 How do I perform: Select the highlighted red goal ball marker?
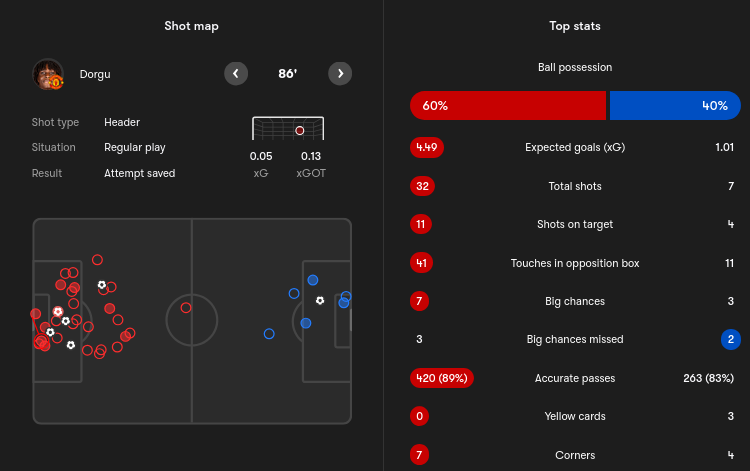pyautogui.click(x=58, y=312)
